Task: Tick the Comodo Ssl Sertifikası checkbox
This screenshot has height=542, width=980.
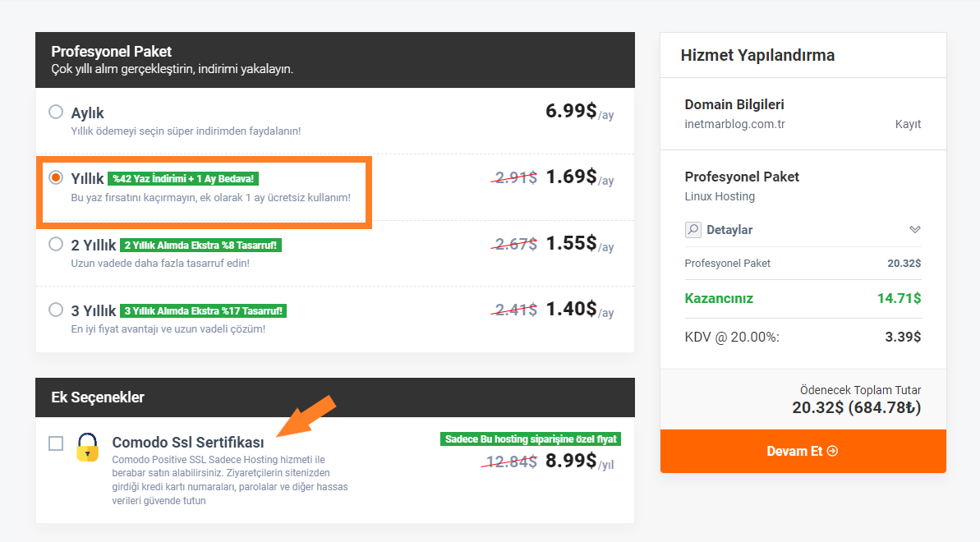Action: coord(56,443)
